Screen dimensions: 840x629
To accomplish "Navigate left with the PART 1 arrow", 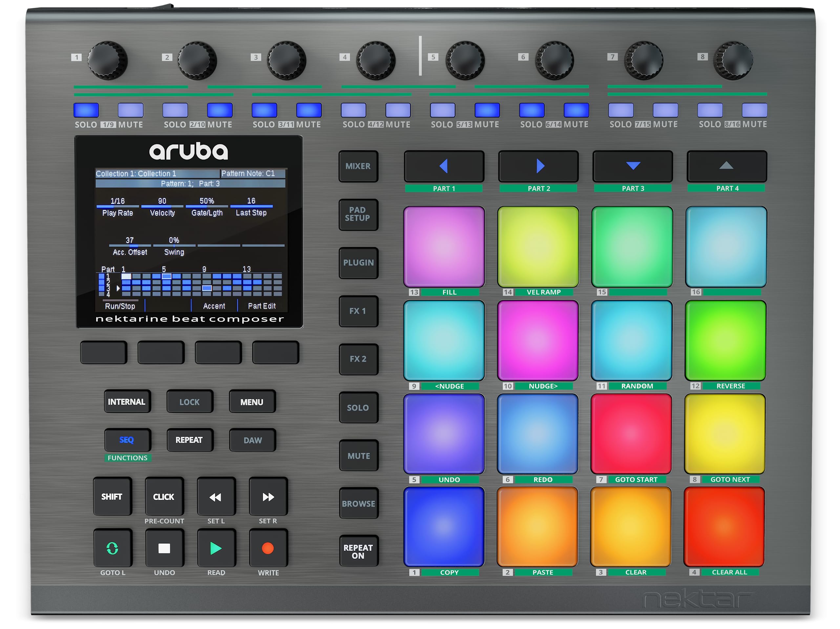I will pos(444,166).
